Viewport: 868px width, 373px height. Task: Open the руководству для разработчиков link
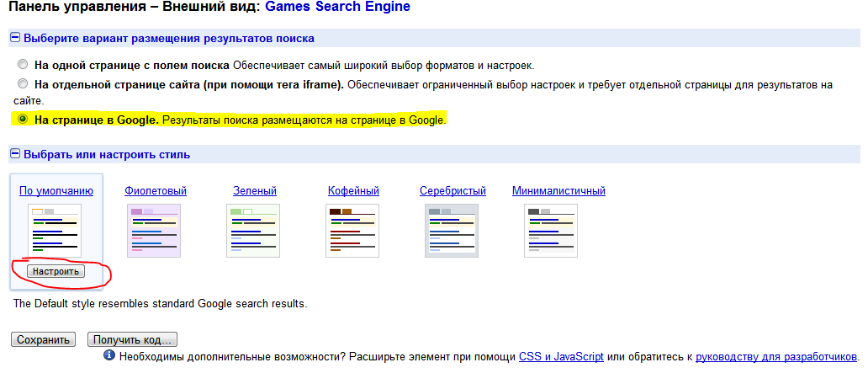776,356
